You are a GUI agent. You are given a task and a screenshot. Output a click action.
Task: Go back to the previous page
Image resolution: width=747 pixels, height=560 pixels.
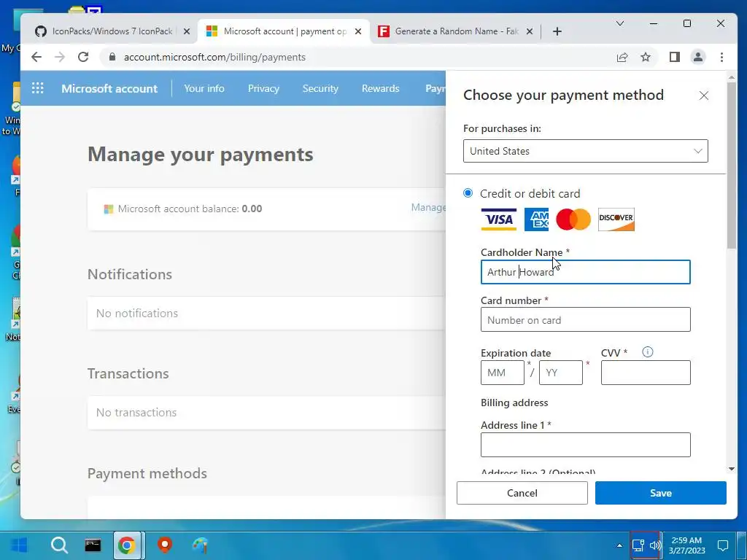tap(36, 57)
